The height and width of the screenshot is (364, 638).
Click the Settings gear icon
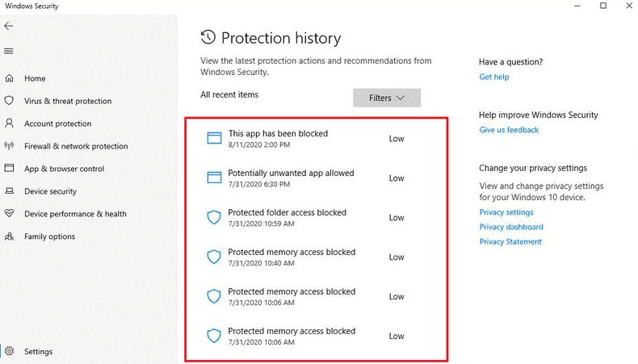click(10, 351)
